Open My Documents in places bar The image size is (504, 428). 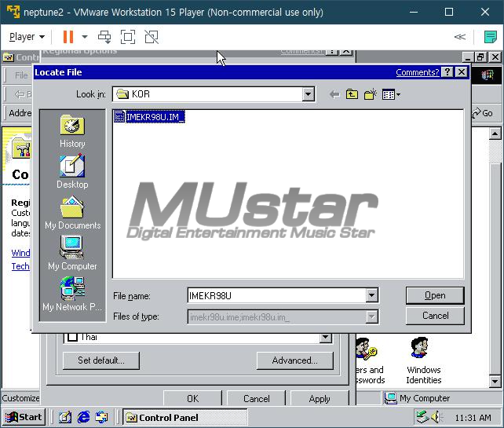tap(72, 213)
